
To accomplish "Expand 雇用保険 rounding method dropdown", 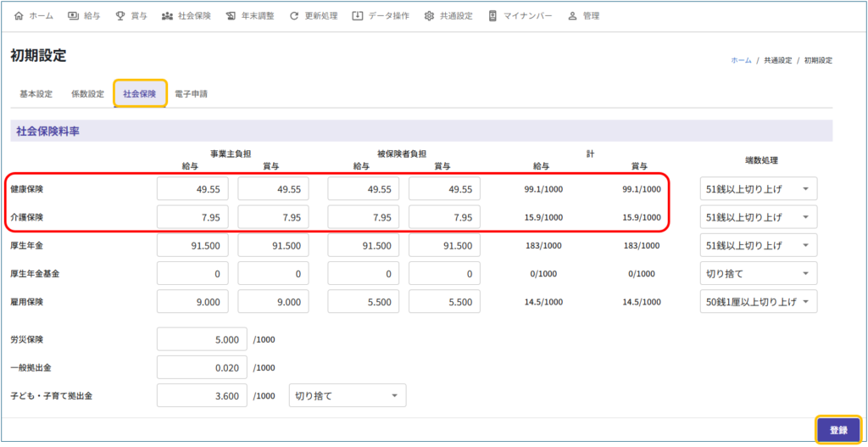I will (x=758, y=302).
